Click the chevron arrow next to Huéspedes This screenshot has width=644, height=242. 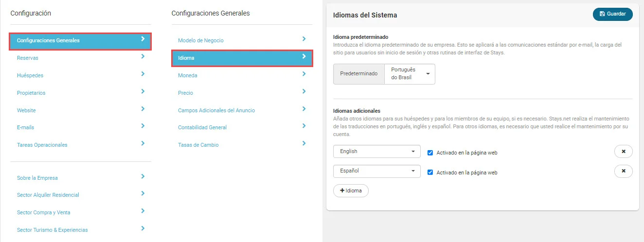[143, 74]
